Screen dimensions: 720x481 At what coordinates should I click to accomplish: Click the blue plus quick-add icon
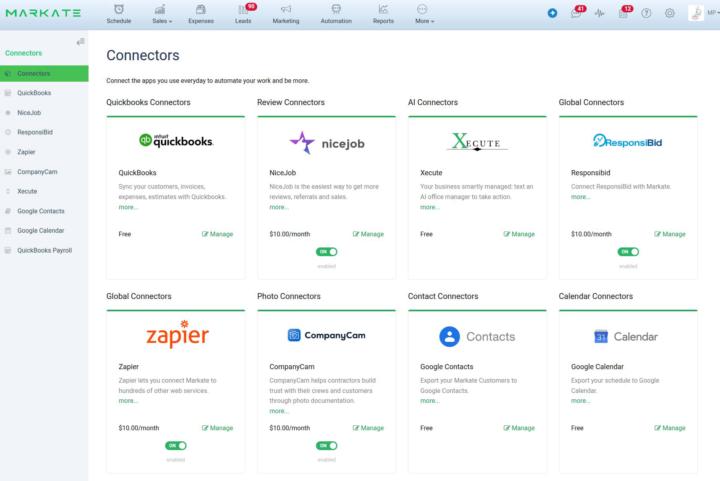tap(552, 13)
